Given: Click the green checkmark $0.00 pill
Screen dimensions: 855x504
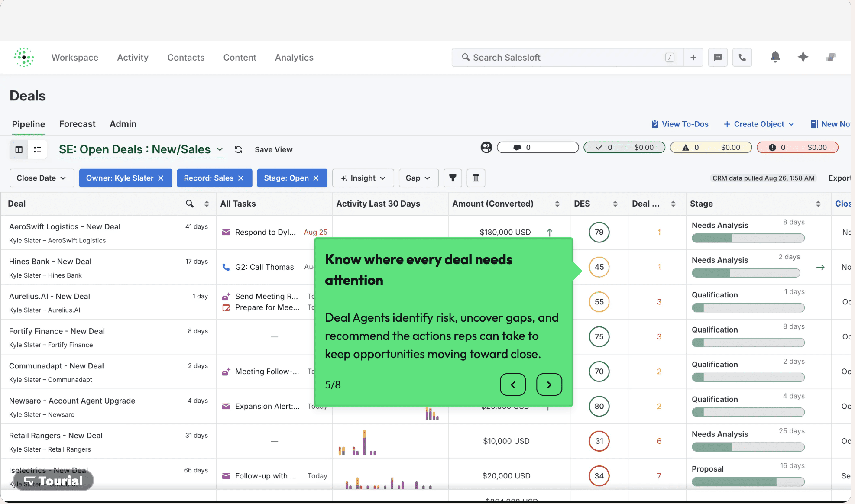Looking at the screenshot, I should (624, 147).
